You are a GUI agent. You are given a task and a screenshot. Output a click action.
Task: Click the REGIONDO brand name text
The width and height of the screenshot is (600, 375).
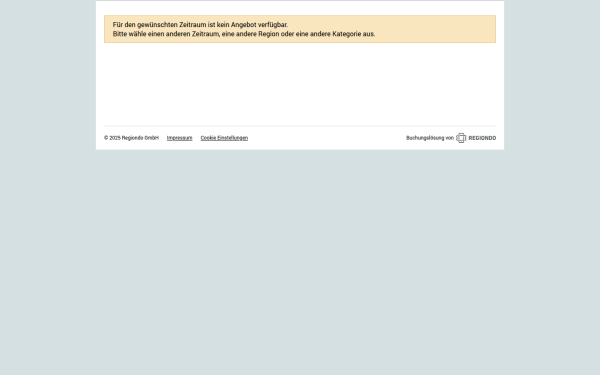482,138
